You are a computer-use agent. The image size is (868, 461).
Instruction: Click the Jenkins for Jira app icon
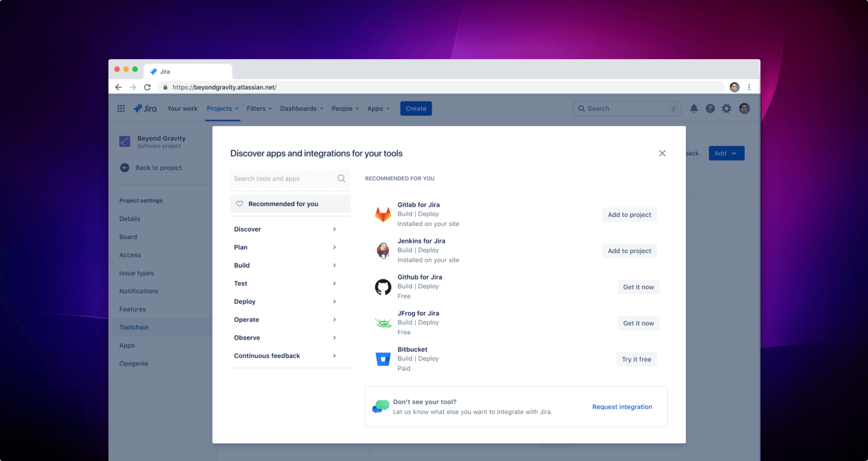pyautogui.click(x=383, y=250)
